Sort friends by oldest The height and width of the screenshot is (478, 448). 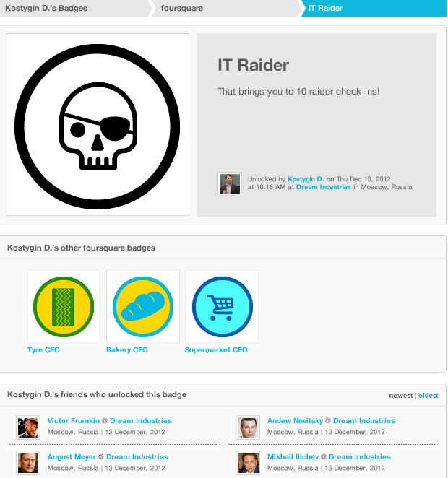(428, 396)
